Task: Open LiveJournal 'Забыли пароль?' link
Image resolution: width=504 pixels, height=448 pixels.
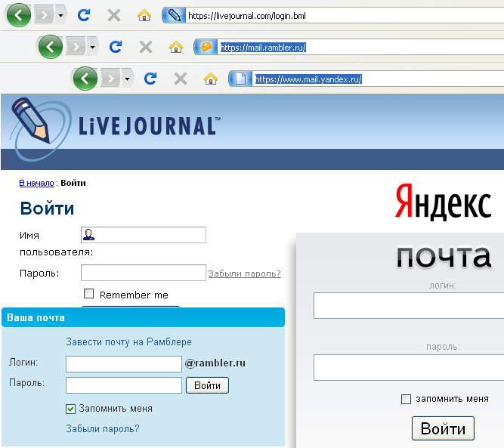Action: click(245, 273)
